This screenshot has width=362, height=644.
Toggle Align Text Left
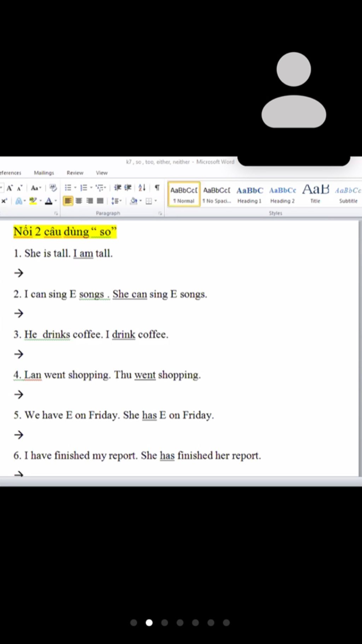coord(68,201)
